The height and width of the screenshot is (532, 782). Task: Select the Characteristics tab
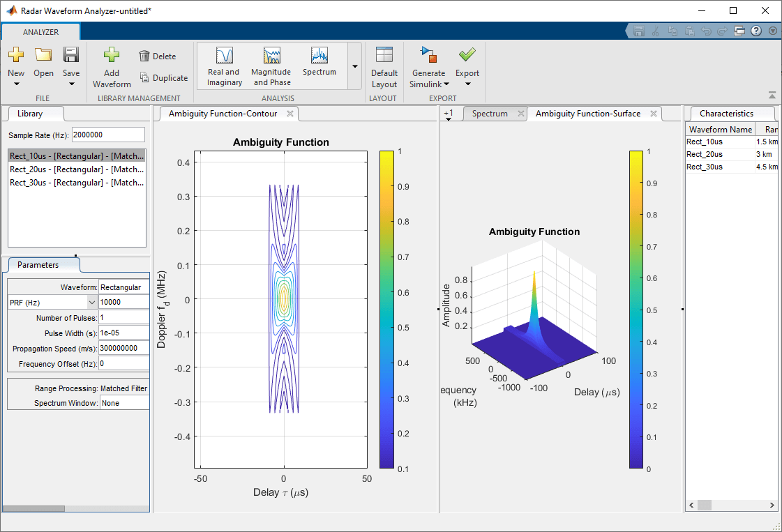pyautogui.click(x=726, y=114)
